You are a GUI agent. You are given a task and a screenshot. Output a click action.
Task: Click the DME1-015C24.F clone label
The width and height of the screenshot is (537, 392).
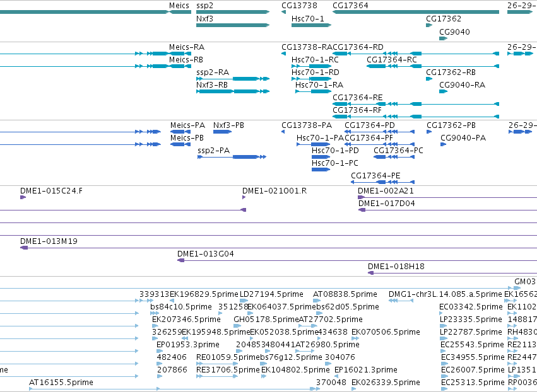[51, 191]
